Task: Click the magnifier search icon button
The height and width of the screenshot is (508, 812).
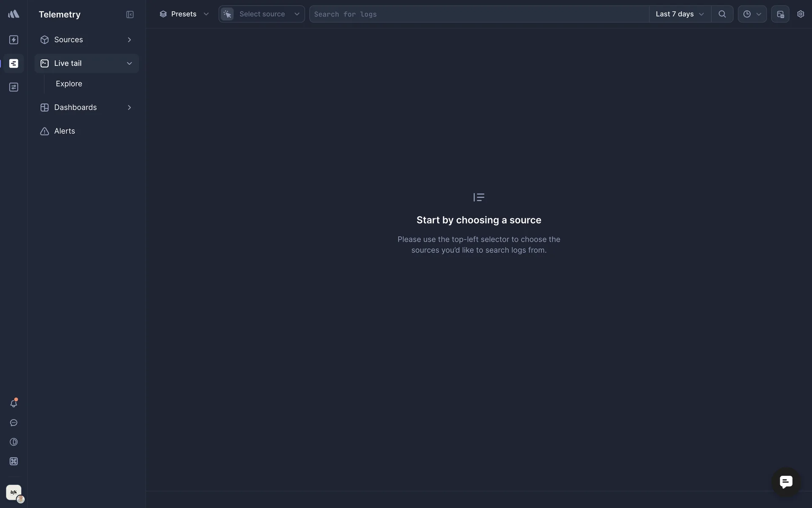Action: (x=722, y=14)
